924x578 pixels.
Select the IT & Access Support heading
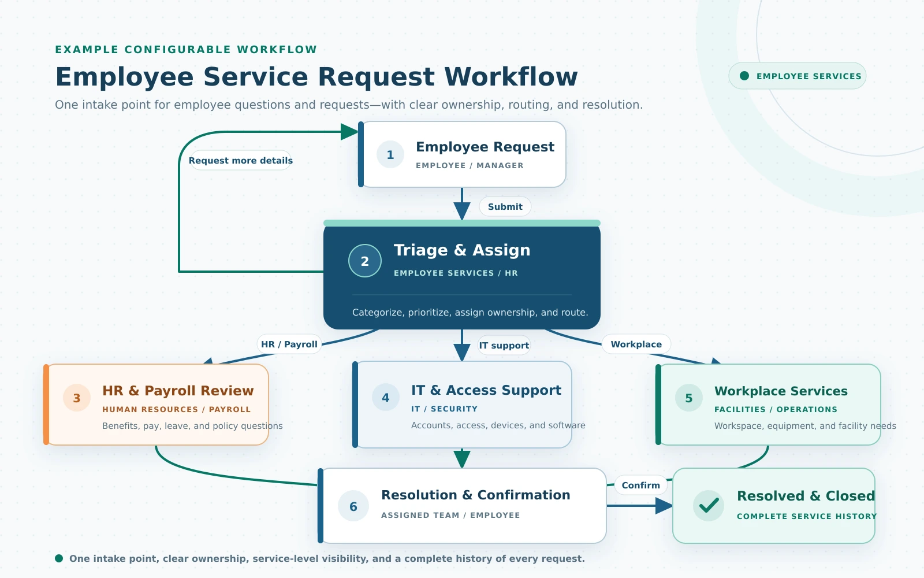pos(486,390)
